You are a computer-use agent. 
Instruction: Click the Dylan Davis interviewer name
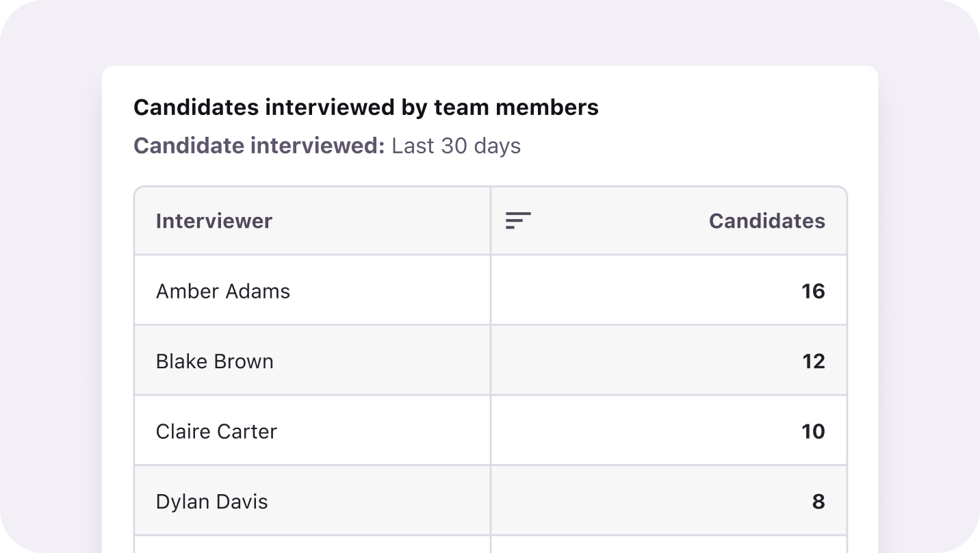(211, 502)
